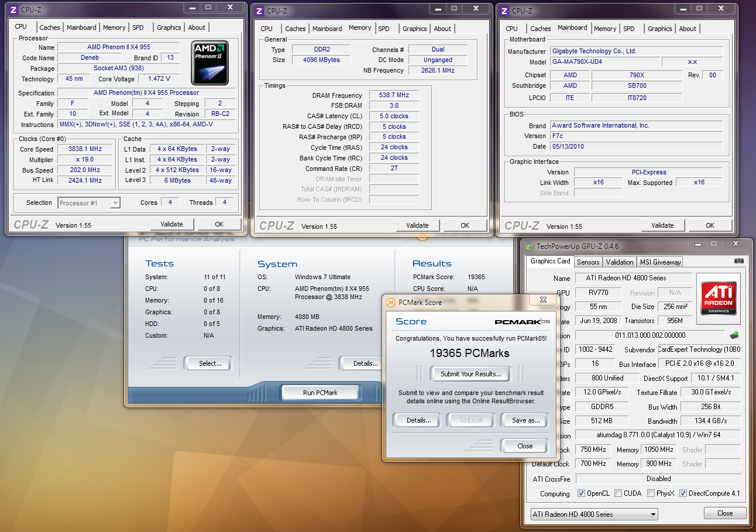The image size is (756, 532).
Task: Open the MSI Giveaway tab in GPU-Z
Action: click(660, 262)
